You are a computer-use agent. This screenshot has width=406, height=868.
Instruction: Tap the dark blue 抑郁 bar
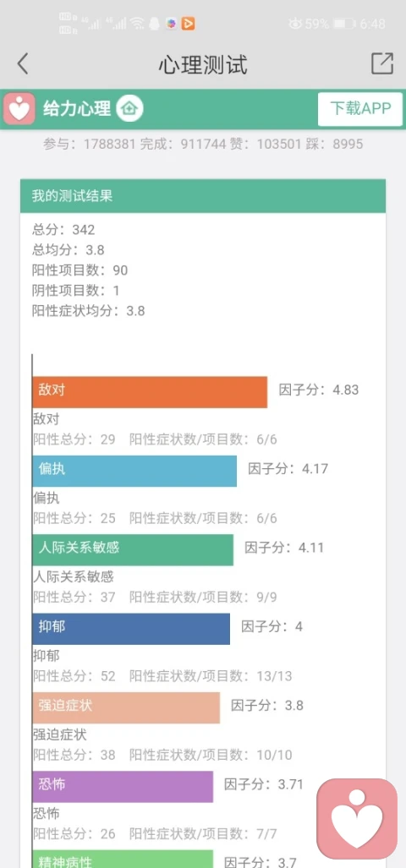(x=131, y=628)
